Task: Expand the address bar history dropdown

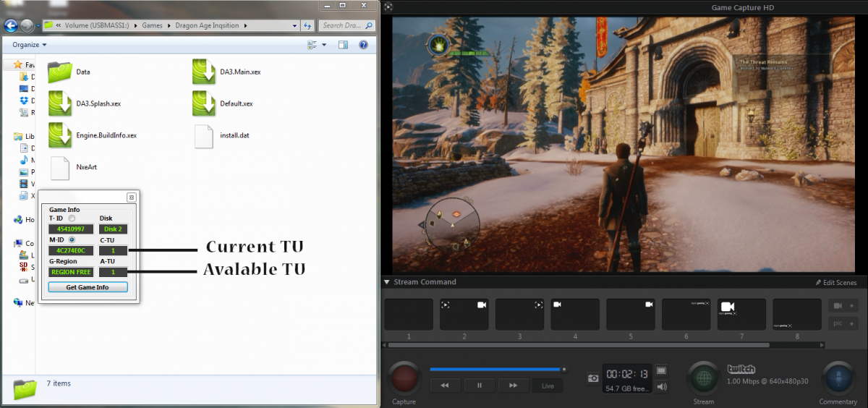Action: [x=295, y=25]
